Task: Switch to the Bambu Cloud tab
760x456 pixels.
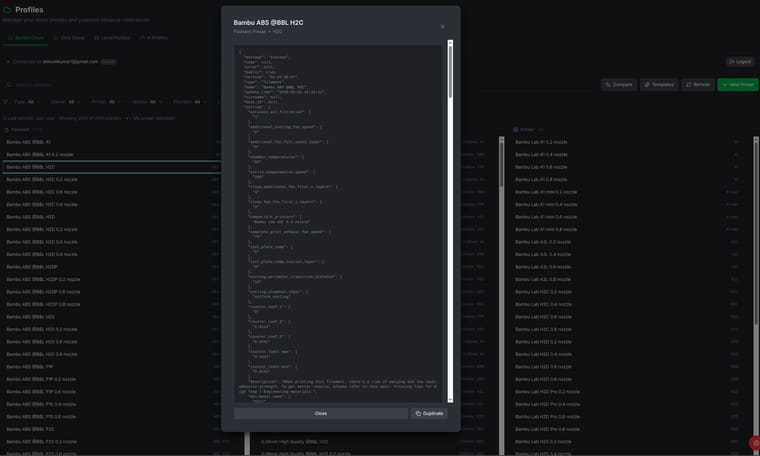Action: [x=26, y=38]
